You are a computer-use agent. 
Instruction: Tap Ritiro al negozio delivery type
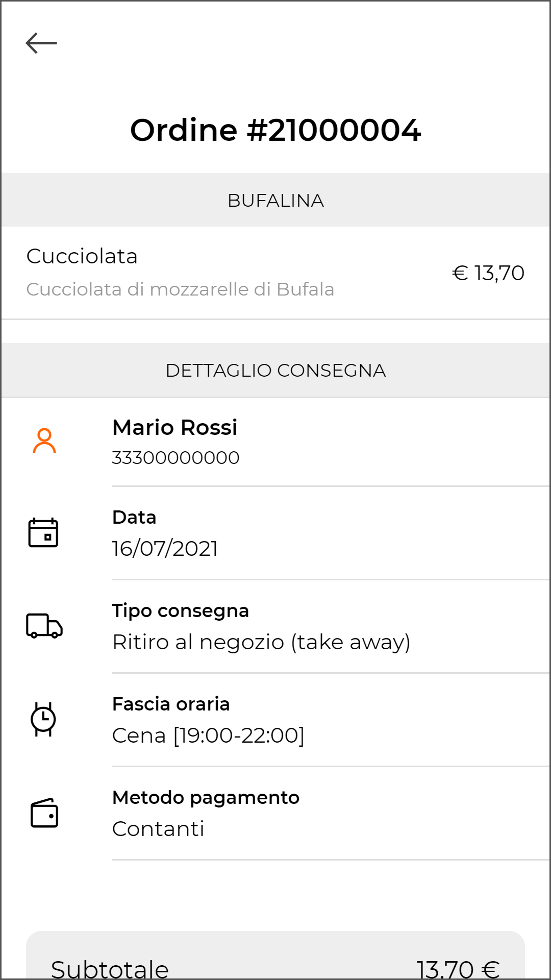[261, 642]
